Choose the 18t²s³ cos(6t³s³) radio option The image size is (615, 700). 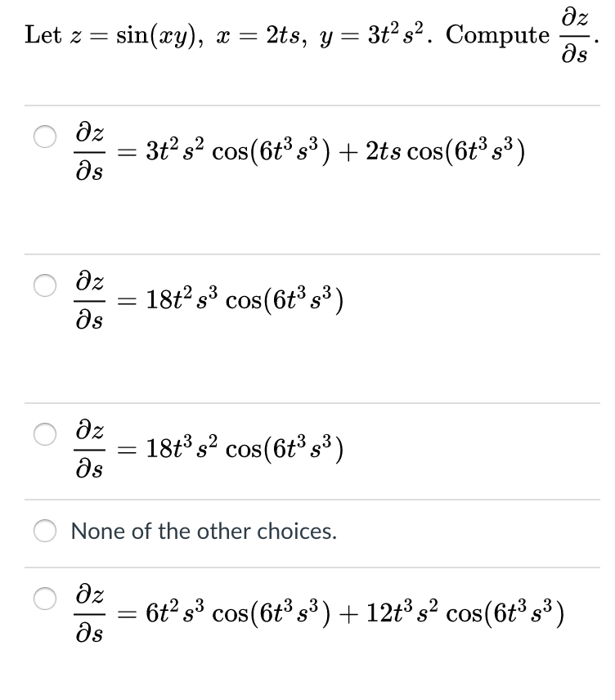(x=45, y=285)
